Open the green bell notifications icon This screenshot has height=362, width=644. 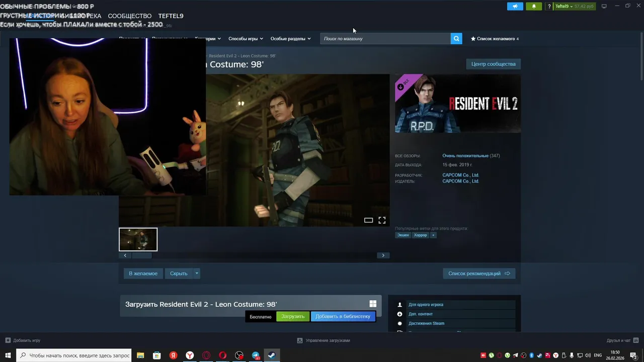point(534,6)
